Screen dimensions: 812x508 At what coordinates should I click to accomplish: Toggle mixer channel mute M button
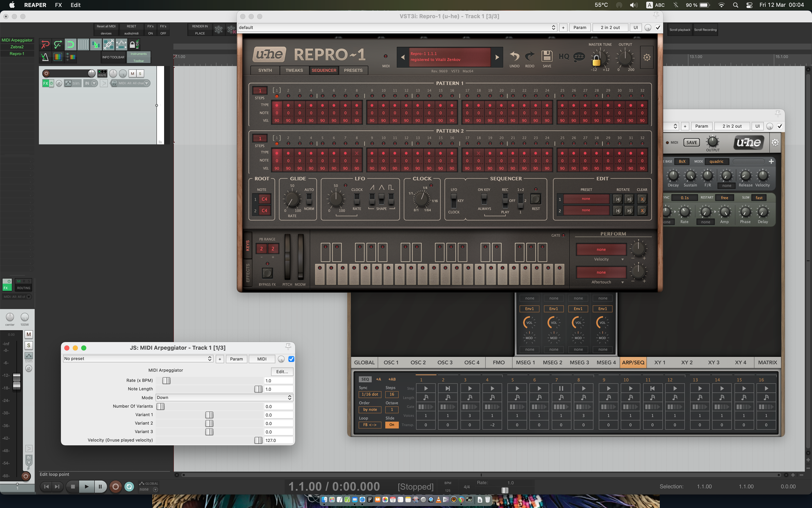coord(29,334)
